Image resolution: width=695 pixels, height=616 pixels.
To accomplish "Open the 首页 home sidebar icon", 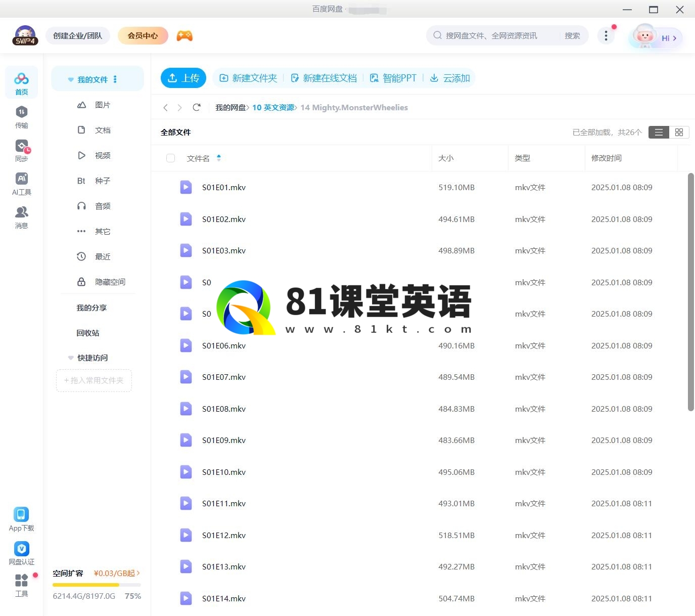I will point(21,83).
